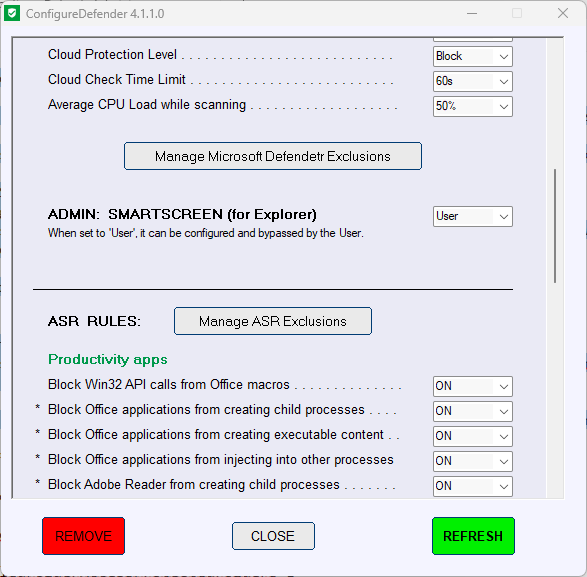Click 'ADMIN: SMARTSCREEN (for Explorer)' heading

click(182, 214)
